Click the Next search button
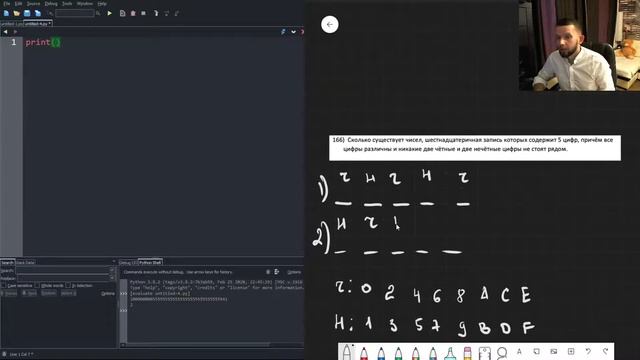This screenshot has width=640, height=360. (x=29, y=293)
